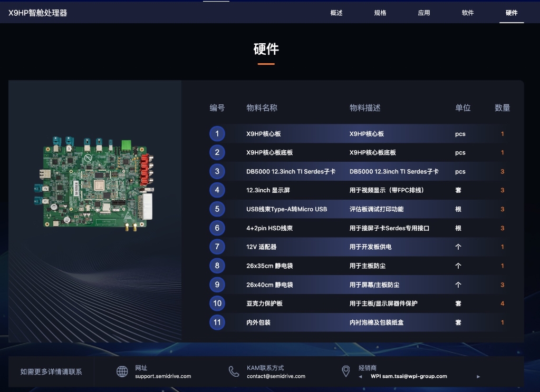Show next distributor with right arrow
540x392 pixels.
click(478, 377)
